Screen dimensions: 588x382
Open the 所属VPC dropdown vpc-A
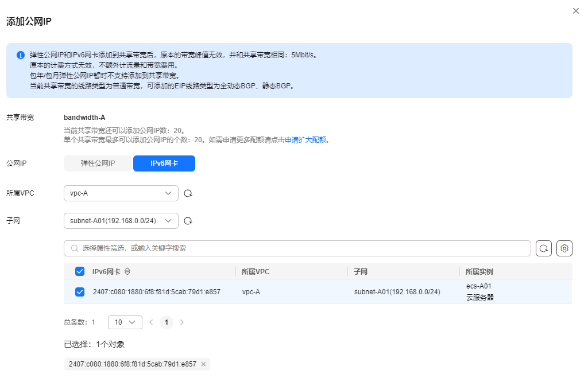(121, 193)
